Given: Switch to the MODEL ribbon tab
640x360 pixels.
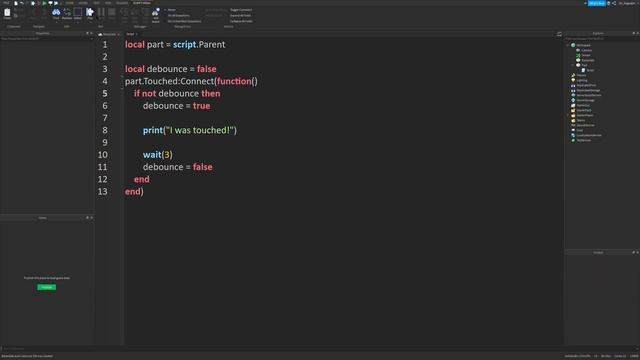Looking at the screenshot, I should (x=83, y=3).
